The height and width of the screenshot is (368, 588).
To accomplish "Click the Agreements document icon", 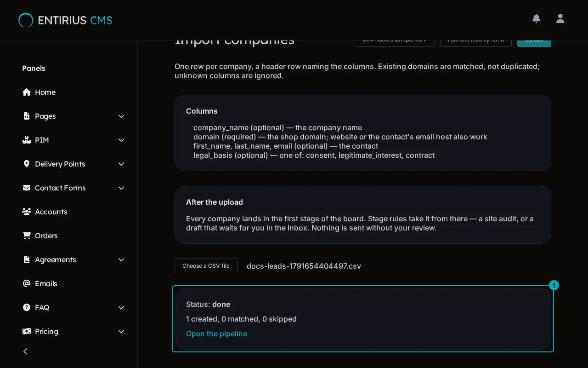I will tap(27, 259).
